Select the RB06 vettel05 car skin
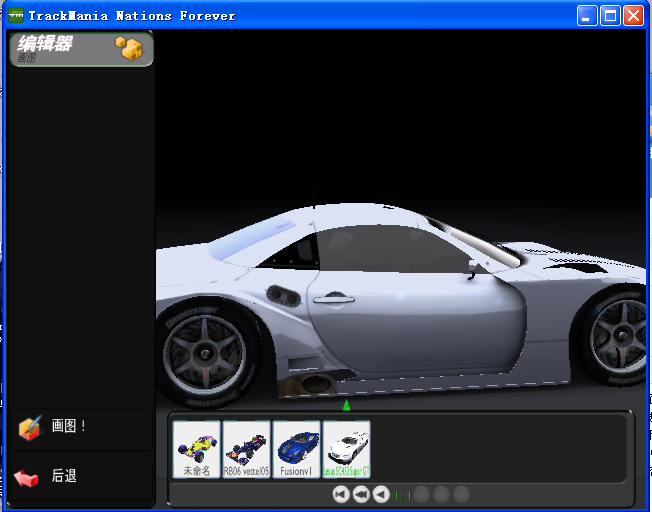652x512 pixels. click(246, 449)
